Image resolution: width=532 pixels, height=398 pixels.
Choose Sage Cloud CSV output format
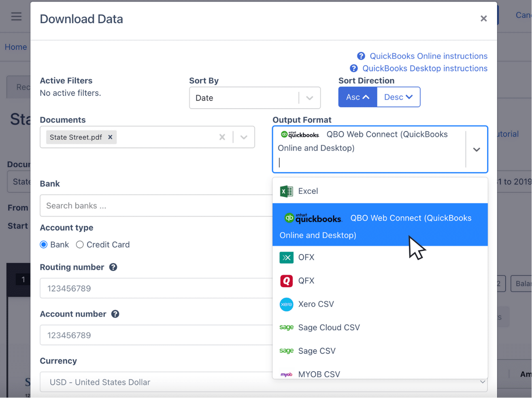380,327
